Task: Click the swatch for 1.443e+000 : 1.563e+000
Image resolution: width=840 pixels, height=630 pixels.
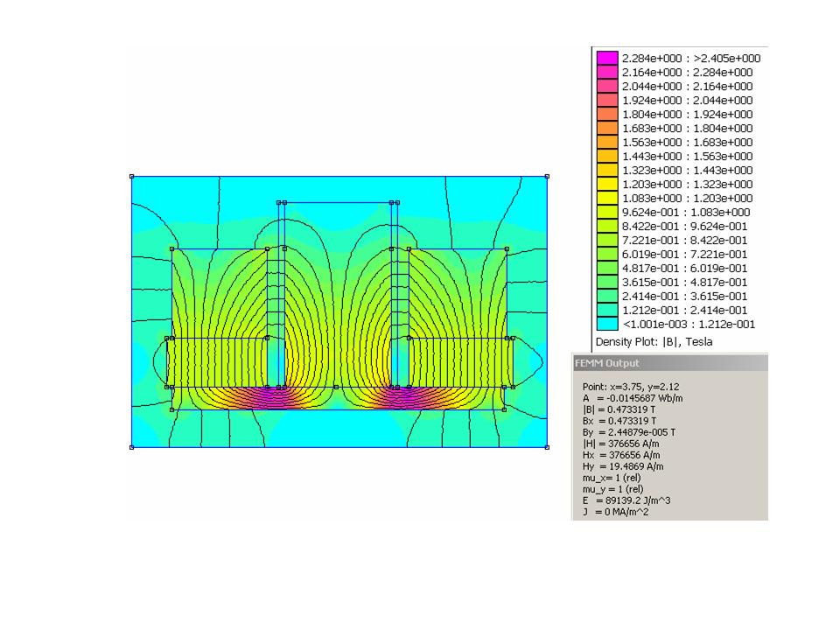Action: [607, 156]
